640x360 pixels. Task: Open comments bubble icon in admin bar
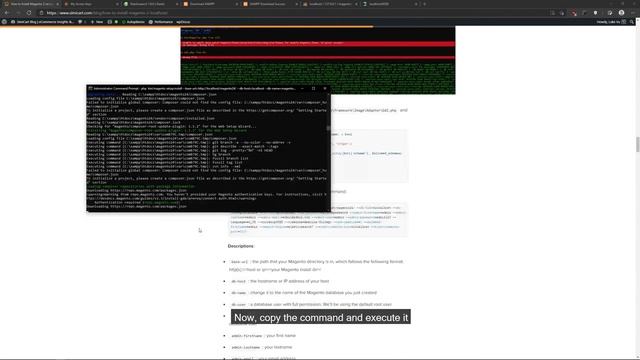(81, 22)
